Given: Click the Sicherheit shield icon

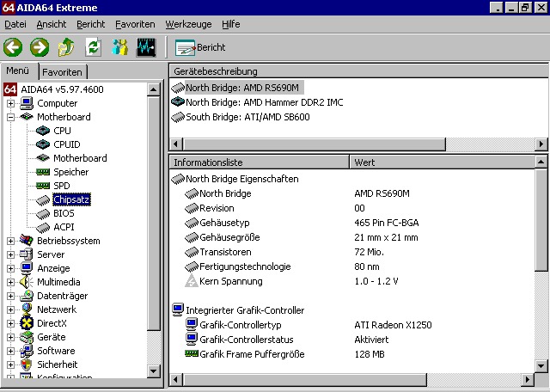Looking at the screenshot, I should pos(27,364).
